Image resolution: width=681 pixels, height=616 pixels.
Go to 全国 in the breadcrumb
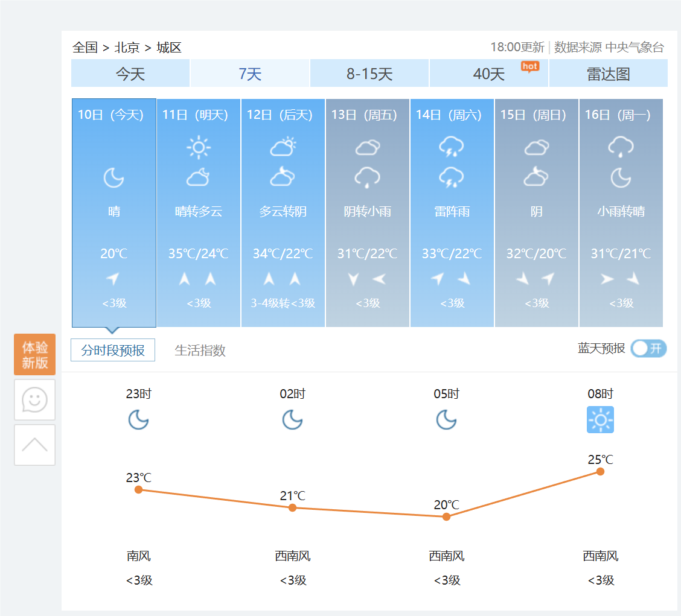pos(85,47)
